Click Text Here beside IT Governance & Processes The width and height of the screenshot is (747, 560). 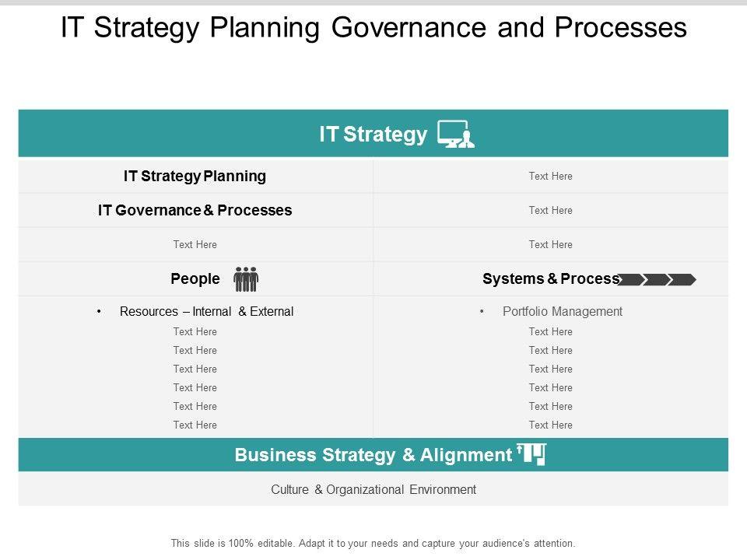pyautogui.click(x=550, y=211)
